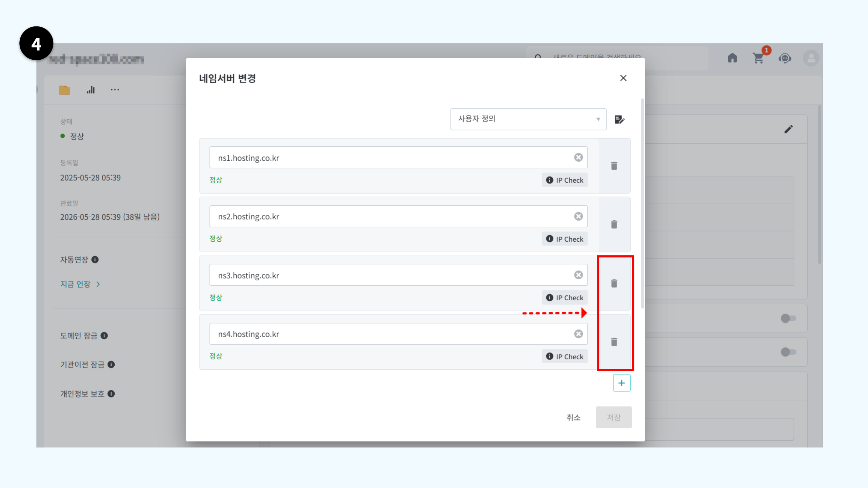This screenshot has width=868, height=488.
Task: Open the user profile avatar menu
Action: [x=811, y=58]
